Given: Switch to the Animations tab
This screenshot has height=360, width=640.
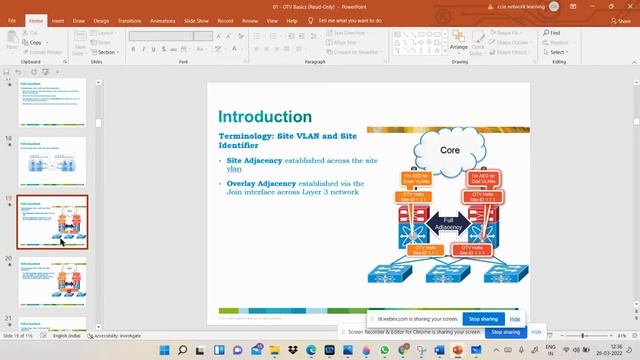Looking at the screenshot, I should pyautogui.click(x=162, y=20).
